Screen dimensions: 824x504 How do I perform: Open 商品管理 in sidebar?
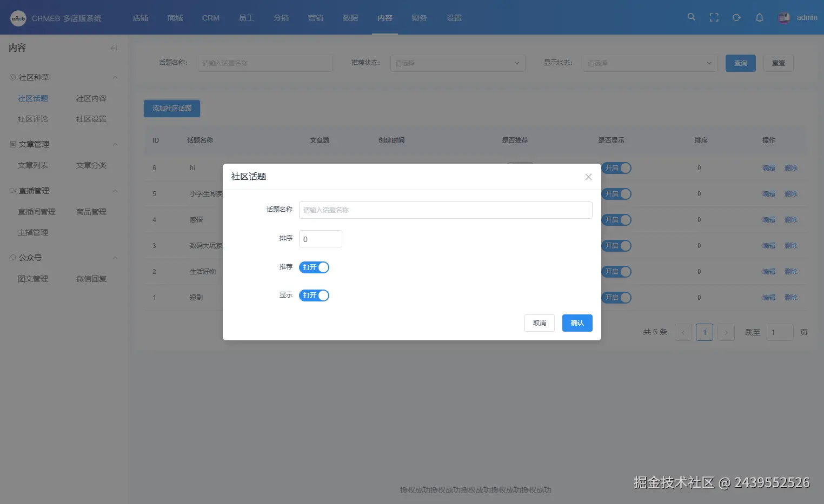91,212
